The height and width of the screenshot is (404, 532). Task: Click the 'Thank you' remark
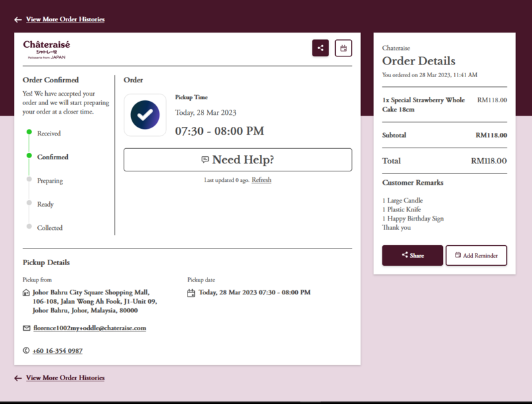396,227
